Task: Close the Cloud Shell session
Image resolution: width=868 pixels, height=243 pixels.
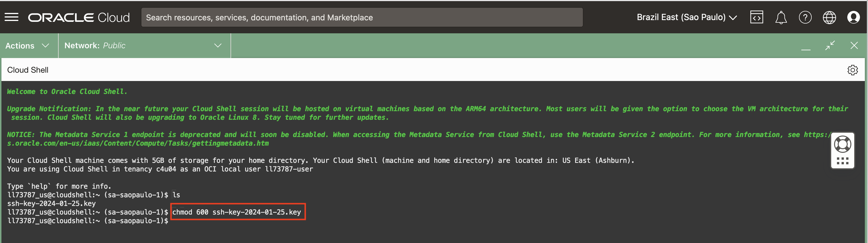Action: tap(854, 45)
